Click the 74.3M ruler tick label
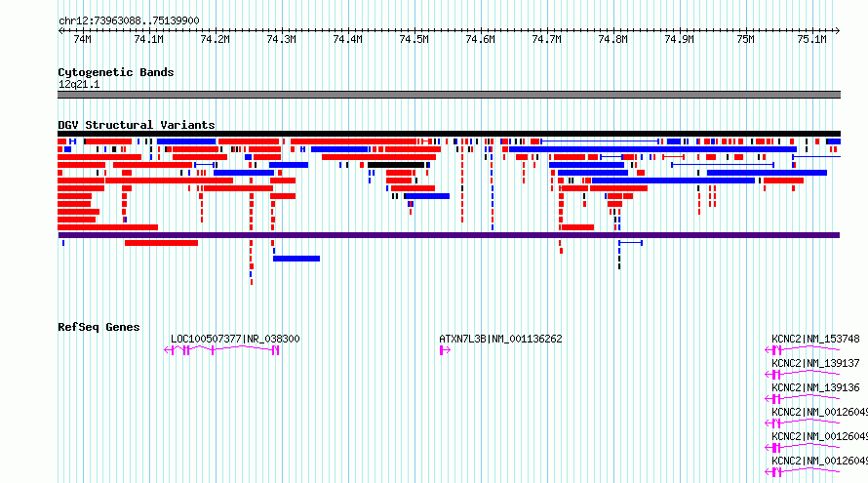This screenshot has width=868, height=483. pos(281,39)
